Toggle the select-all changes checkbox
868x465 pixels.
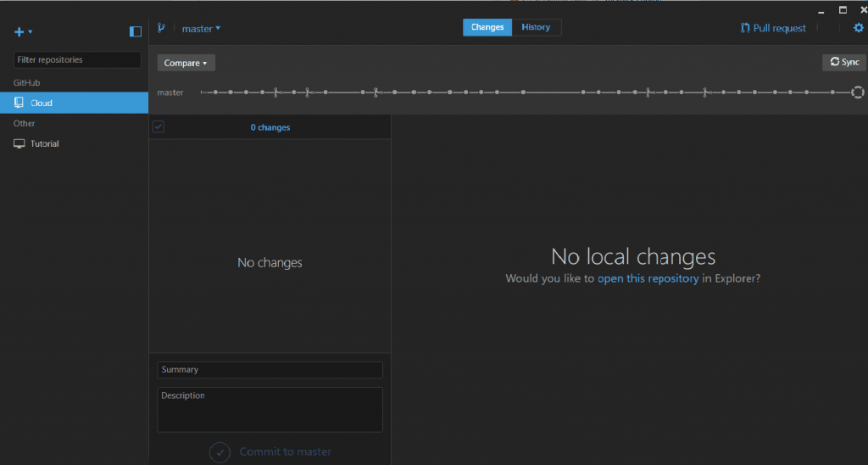[x=159, y=127]
